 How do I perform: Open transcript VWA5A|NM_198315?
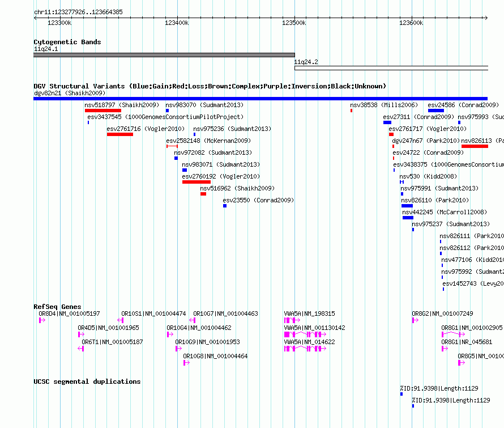click(x=309, y=313)
